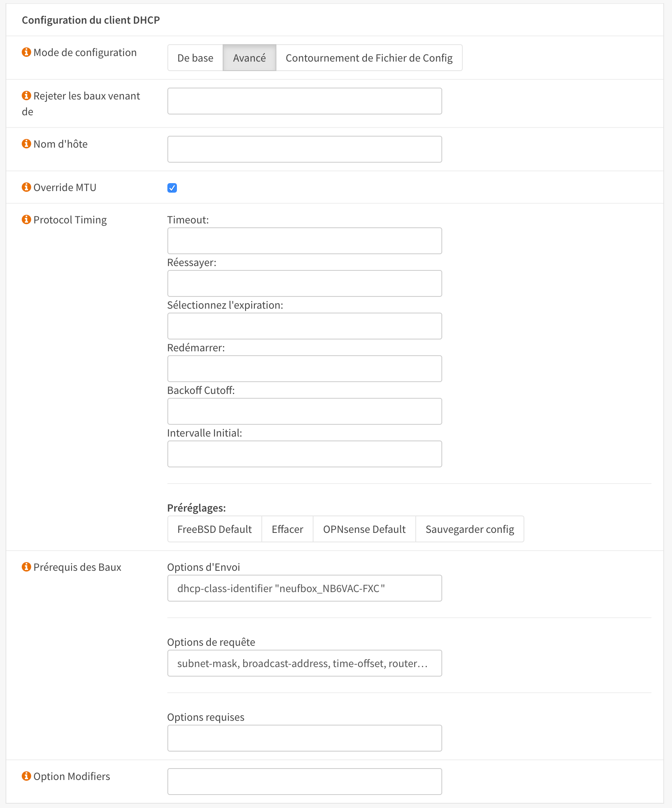672x808 pixels.
Task: Click info icon next to Rejeter les baux
Action: (26, 96)
